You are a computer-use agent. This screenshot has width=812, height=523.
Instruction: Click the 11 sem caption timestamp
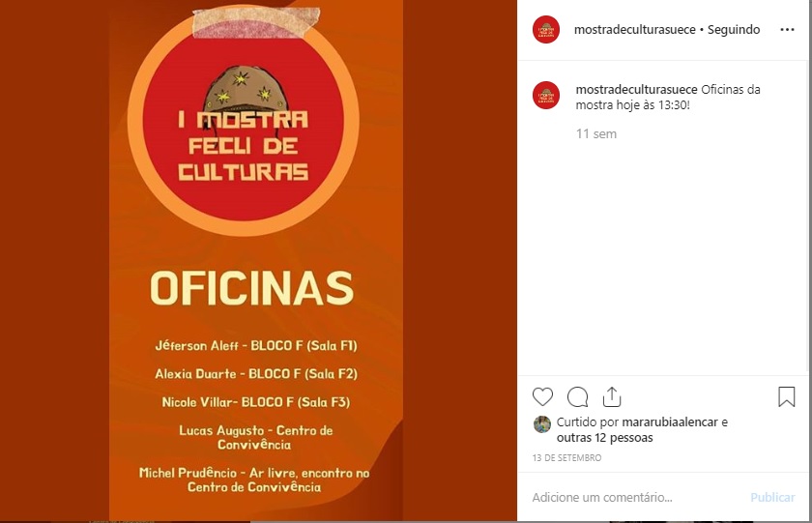pos(596,133)
